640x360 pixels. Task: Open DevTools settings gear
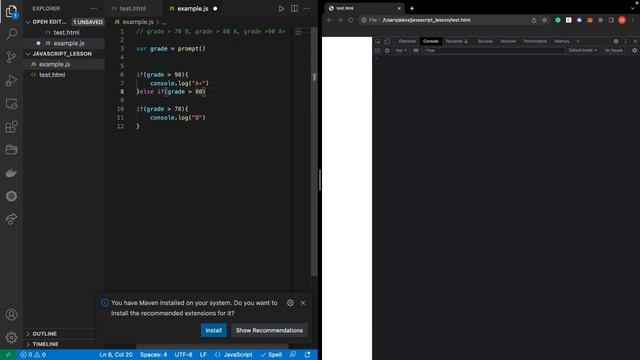click(616, 41)
